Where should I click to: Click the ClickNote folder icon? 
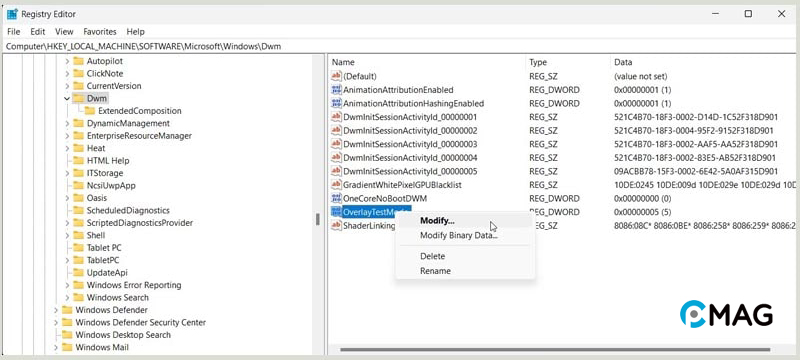click(78, 73)
